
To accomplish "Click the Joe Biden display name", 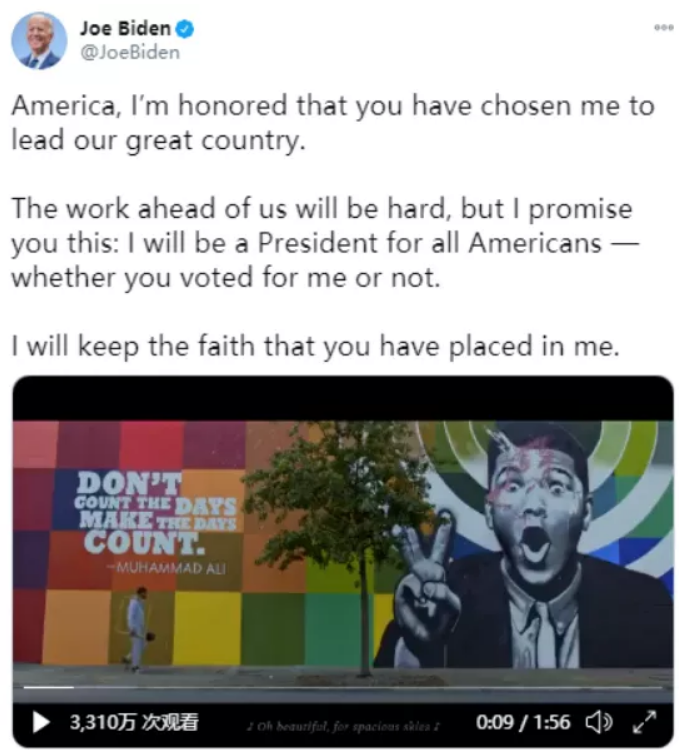I will coord(125,29).
